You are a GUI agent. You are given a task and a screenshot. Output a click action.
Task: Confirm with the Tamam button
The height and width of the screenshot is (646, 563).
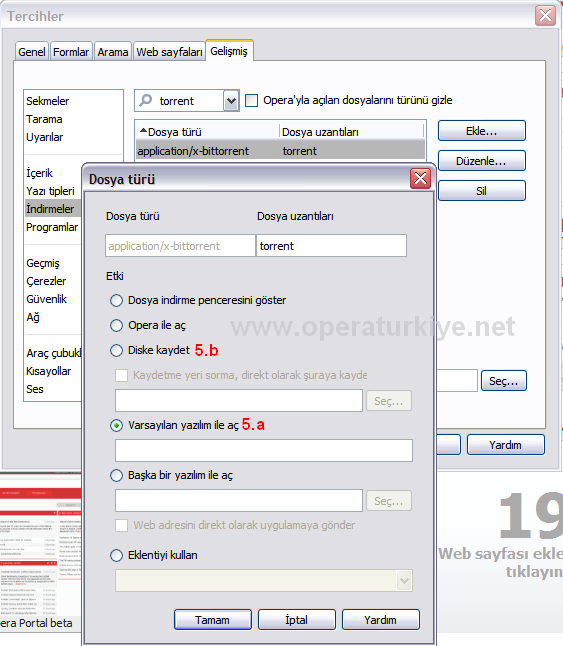213,620
